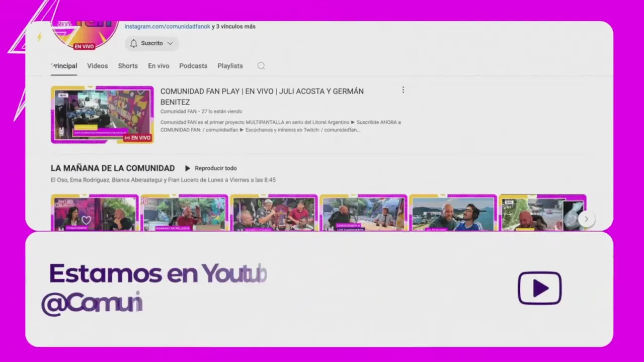Screen dimensions: 644x362
Task: Open the instagram.com/comunidadfanok link
Action: coord(167,26)
